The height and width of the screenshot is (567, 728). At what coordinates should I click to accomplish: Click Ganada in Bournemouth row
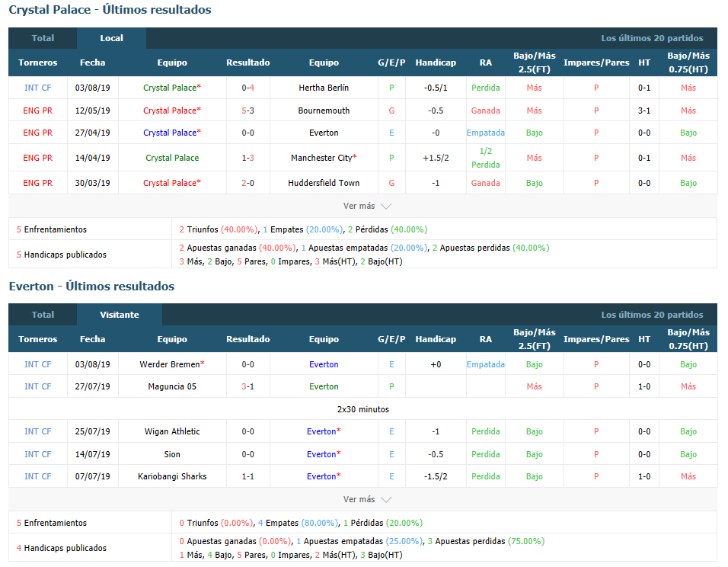pyautogui.click(x=486, y=111)
